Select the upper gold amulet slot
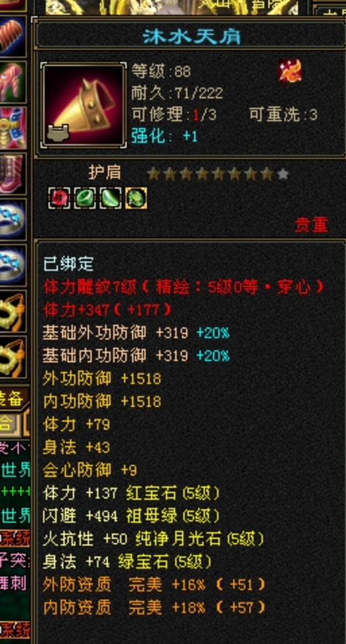The width and height of the screenshot is (346, 644). click(x=13, y=311)
